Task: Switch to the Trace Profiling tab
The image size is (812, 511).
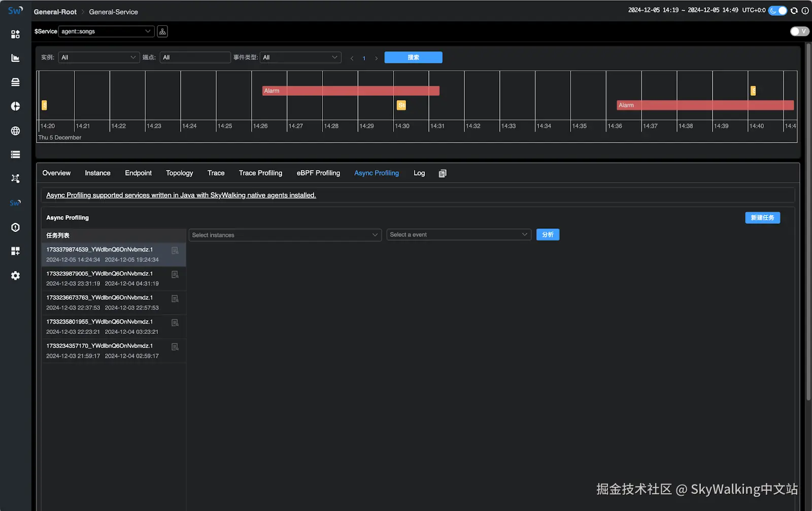Action: [x=260, y=173]
